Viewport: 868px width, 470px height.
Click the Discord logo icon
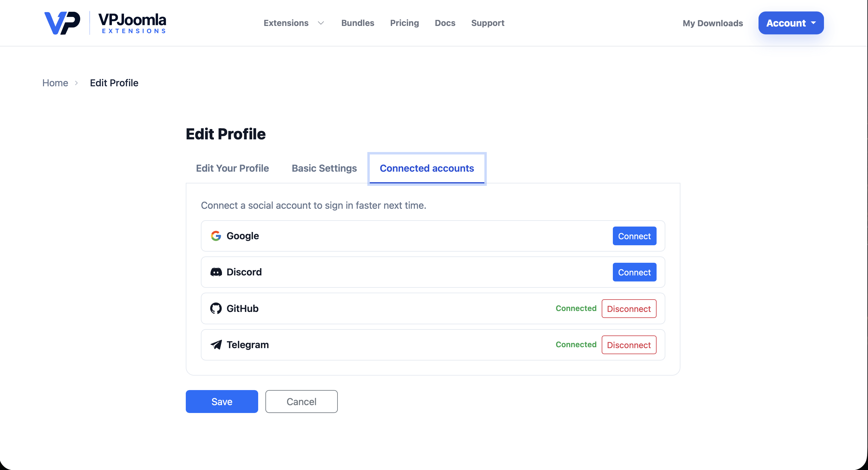(216, 272)
